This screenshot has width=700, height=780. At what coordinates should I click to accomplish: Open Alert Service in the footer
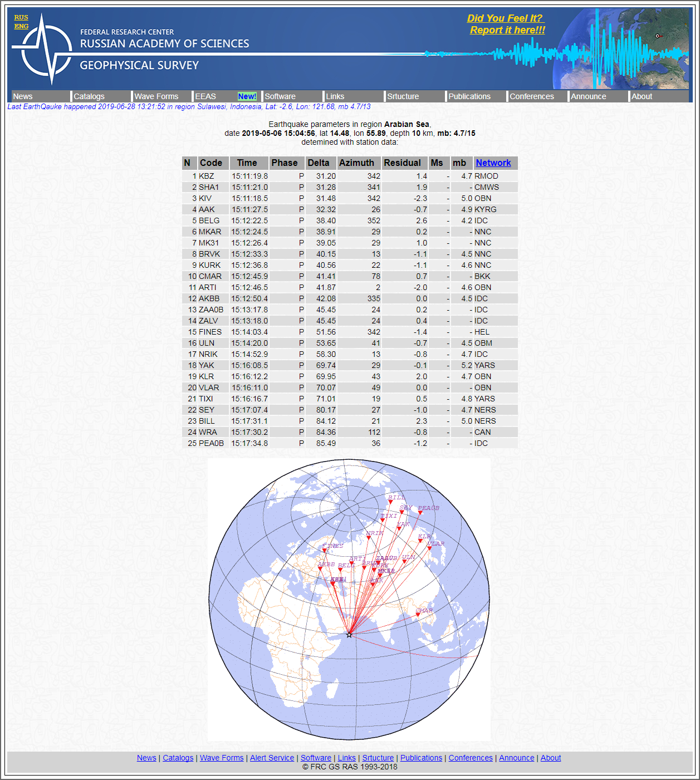point(272,758)
